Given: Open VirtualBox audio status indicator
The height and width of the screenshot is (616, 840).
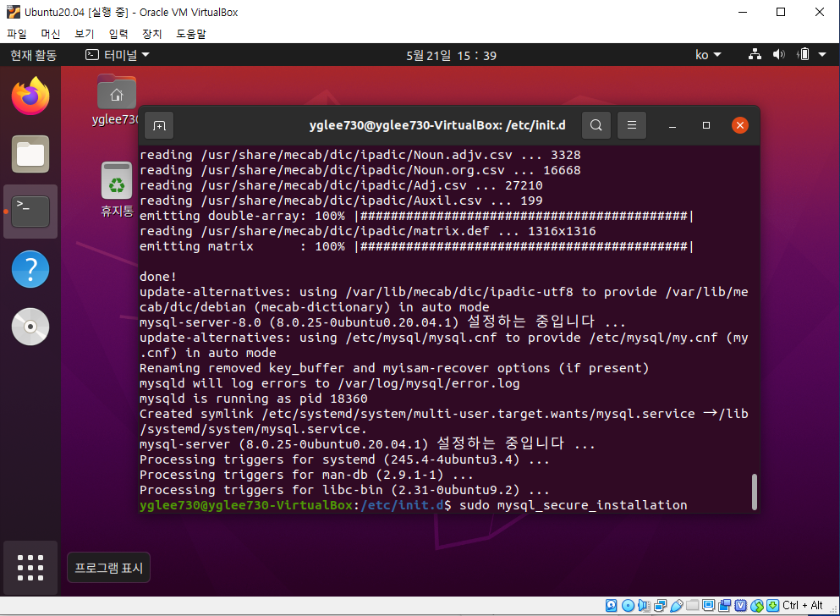Looking at the screenshot, I should [644, 605].
